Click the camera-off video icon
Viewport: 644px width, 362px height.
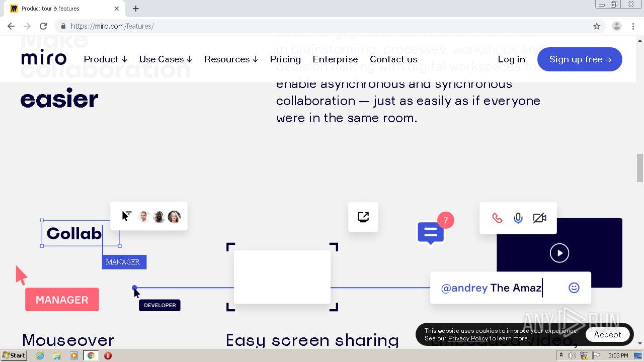pos(539,218)
